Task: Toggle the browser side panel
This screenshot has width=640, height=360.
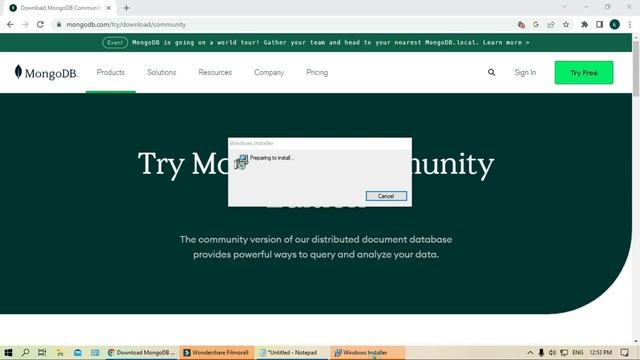Action: point(600,24)
